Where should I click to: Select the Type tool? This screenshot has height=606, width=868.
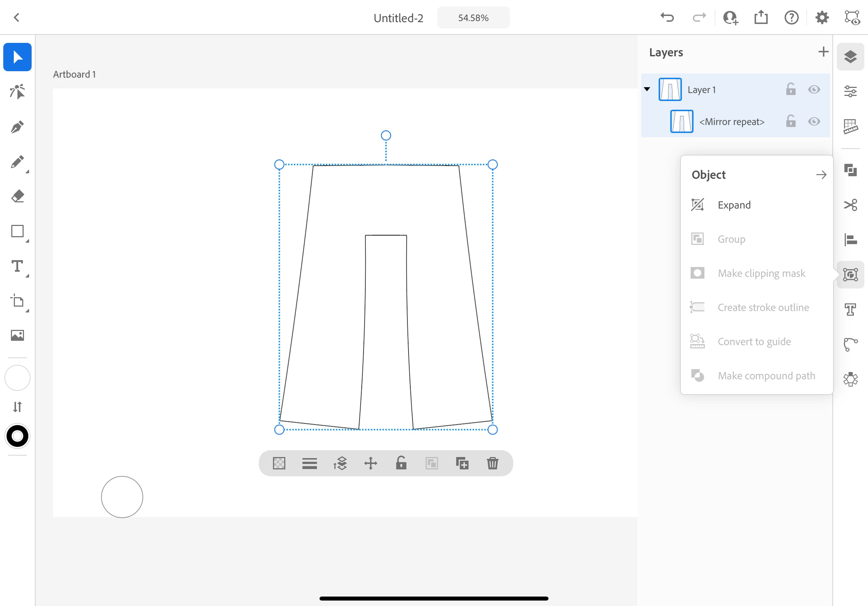point(17,266)
